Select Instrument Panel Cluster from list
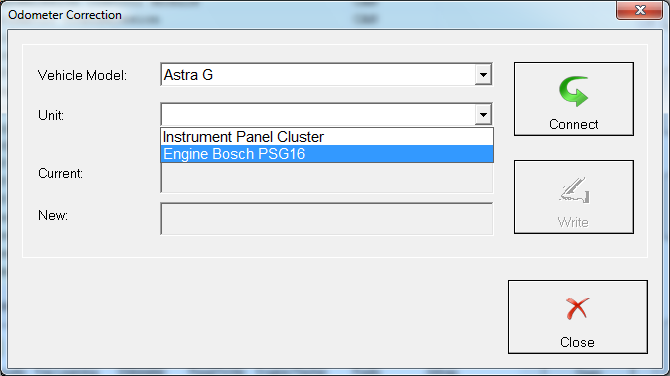The image size is (670, 376). pyautogui.click(x=327, y=137)
